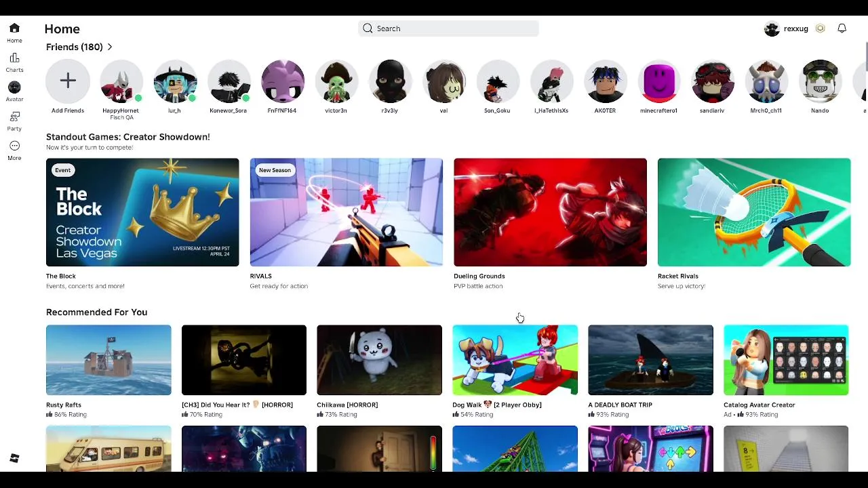Open The Block event thumbnail
This screenshot has width=868, height=488.
tap(142, 212)
